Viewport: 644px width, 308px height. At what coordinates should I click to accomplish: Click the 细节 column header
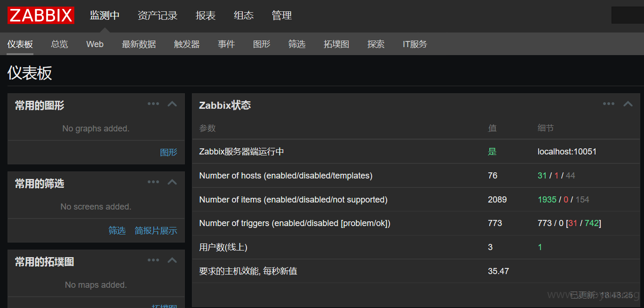[x=546, y=128]
